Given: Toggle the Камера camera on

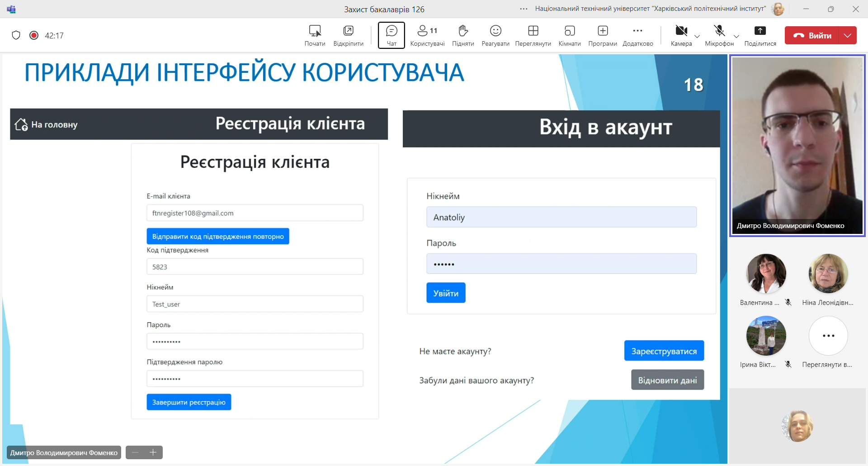Looking at the screenshot, I should [x=681, y=32].
